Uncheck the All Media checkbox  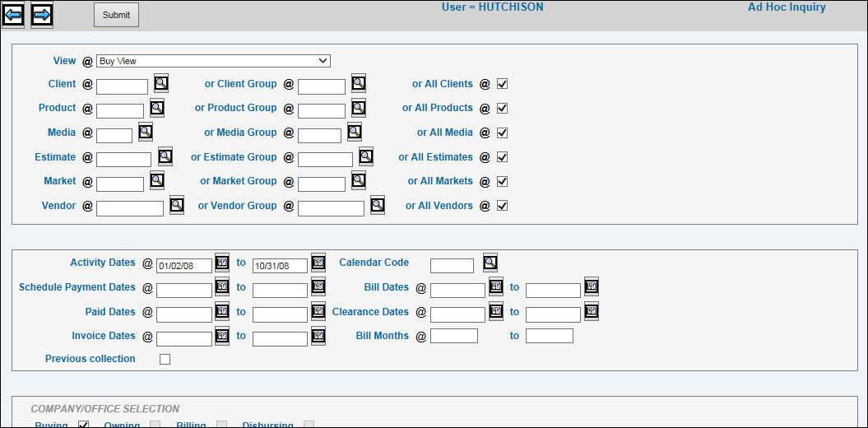pyautogui.click(x=502, y=133)
